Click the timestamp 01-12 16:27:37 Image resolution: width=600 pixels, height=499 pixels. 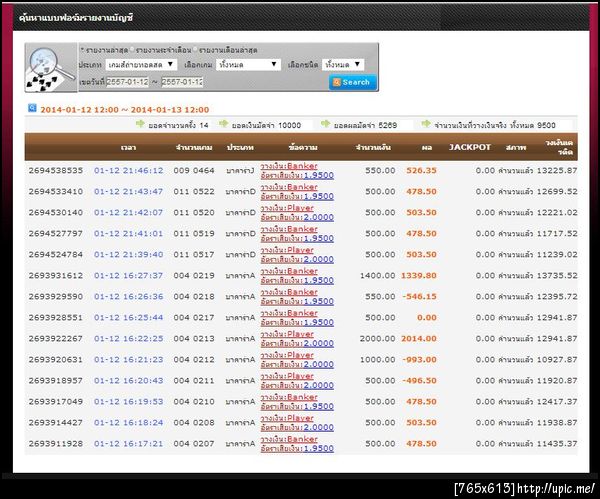[x=129, y=276]
